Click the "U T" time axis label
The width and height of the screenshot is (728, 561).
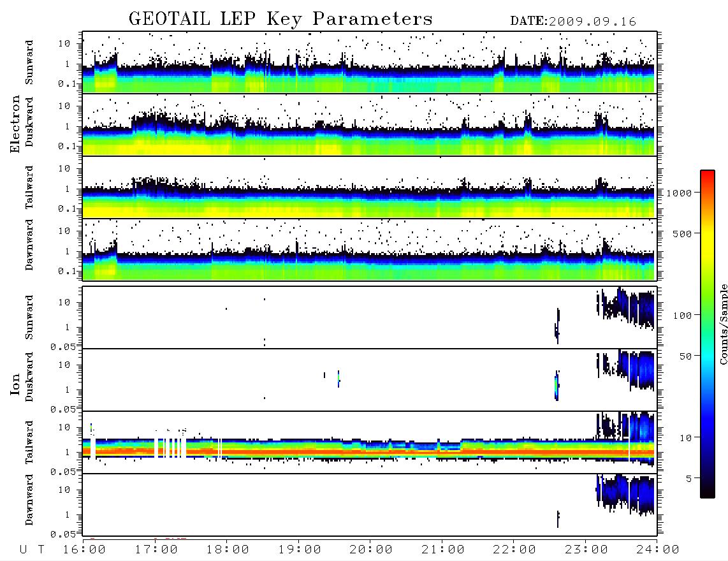32,550
